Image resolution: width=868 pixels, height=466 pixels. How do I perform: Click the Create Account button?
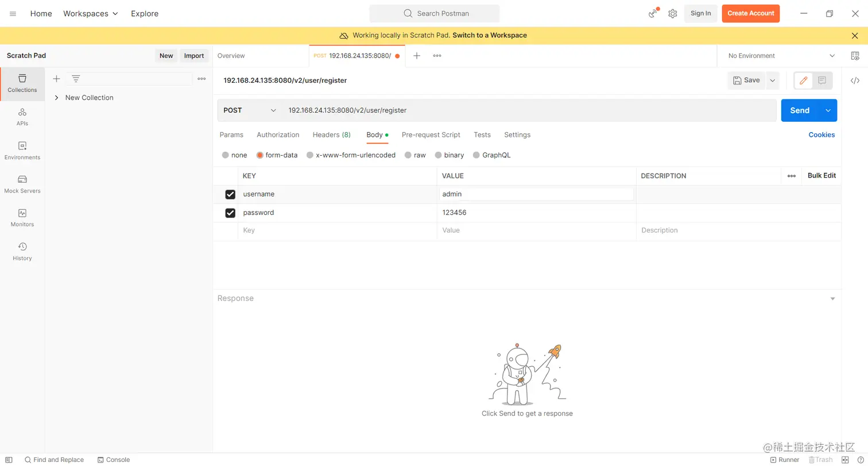point(751,13)
